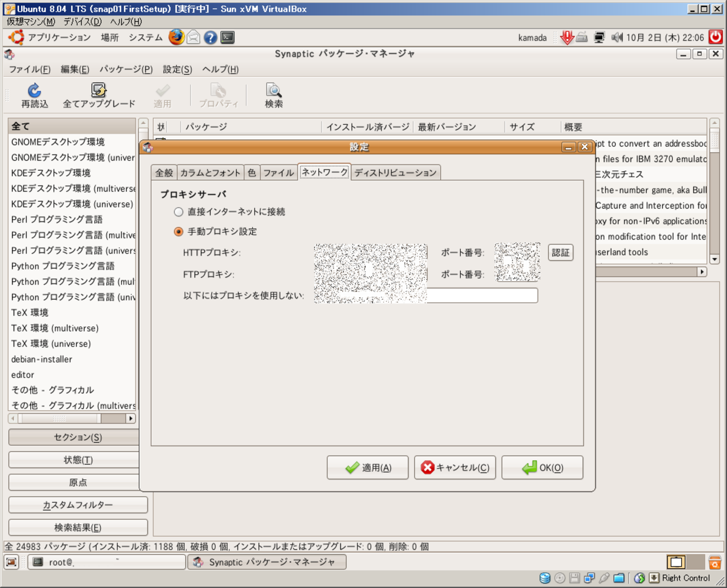
Task: Open the help icon in top panel
Action: (x=210, y=37)
